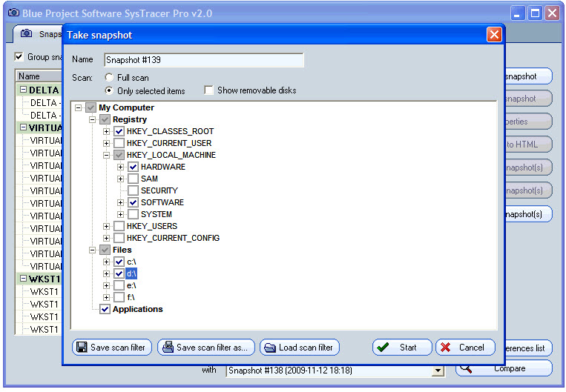The image size is (566, 392).
Task: Select Only selected items radio button
Action: (108, 90)
